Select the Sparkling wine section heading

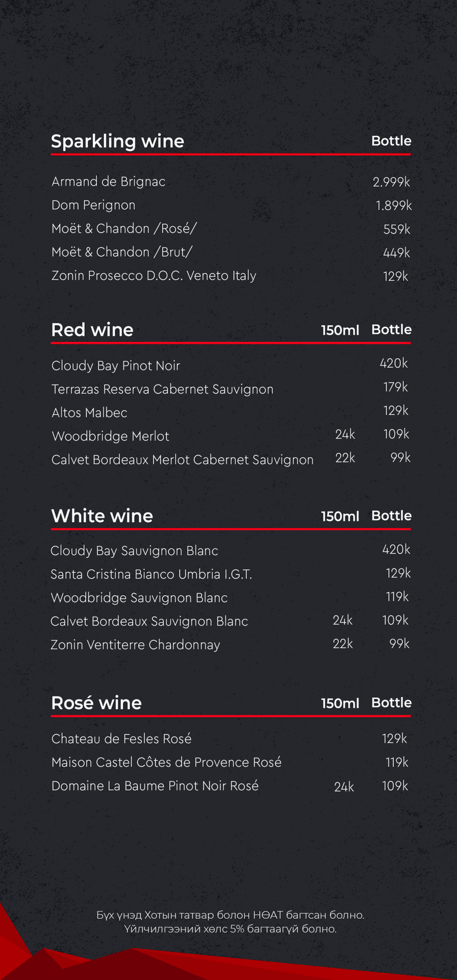pyautogui.click(x=117, y=141)
